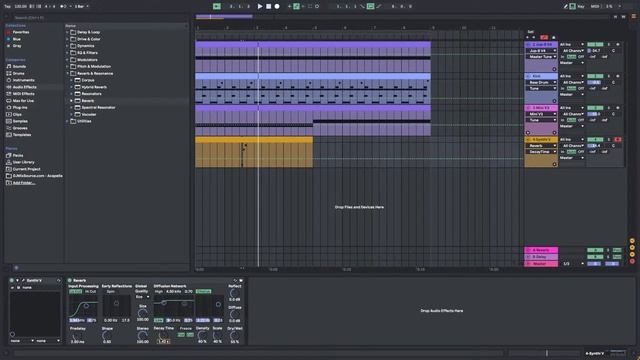Collapse the Reverb & Resonance folder
640x360 pixels.
pos(67,73)
